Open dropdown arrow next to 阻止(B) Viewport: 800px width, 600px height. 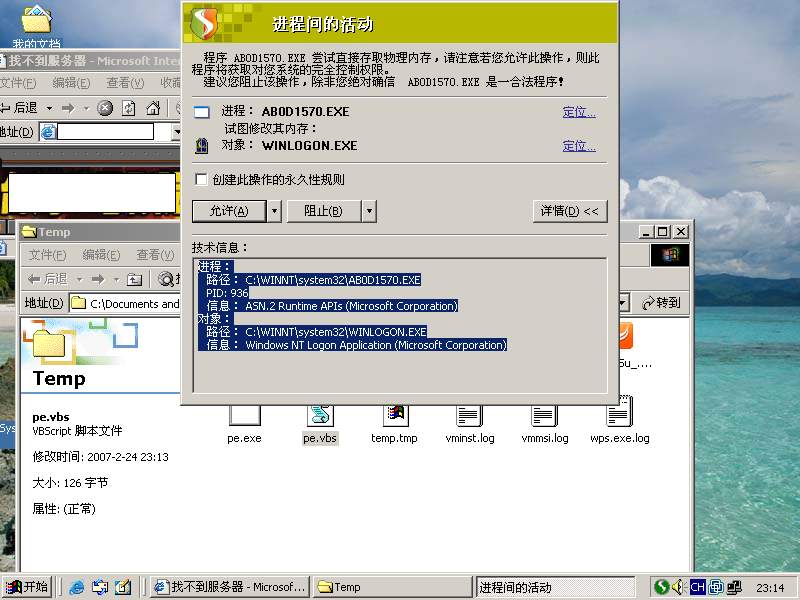point(369,211)
